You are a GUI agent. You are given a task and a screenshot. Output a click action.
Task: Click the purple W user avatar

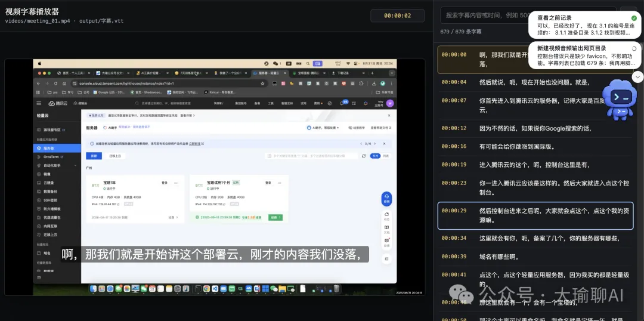[x=390, y=103]
